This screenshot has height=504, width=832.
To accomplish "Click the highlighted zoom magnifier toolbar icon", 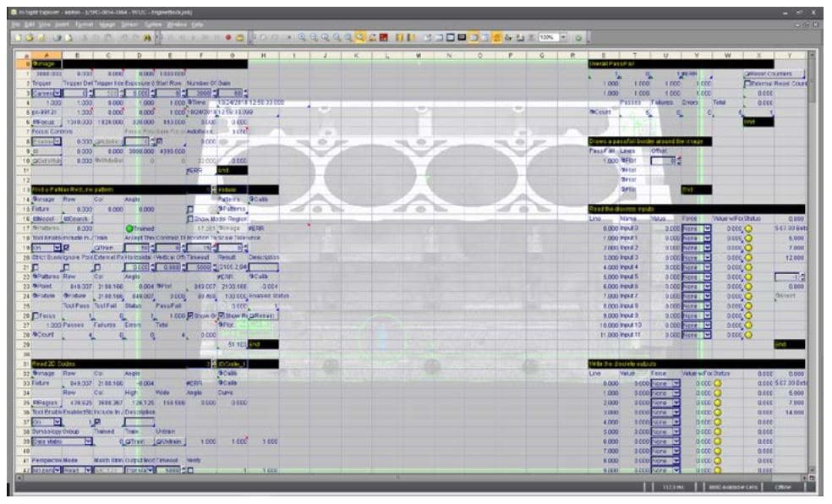I will 360,38.
